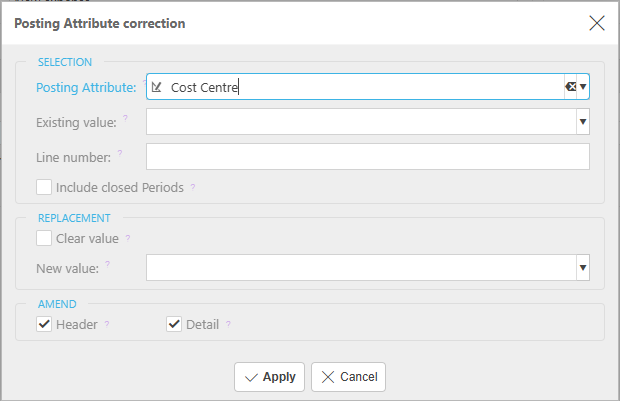The image size is (620, 401).
Task: Cancel the correction dialog
Action: [348, 377]
